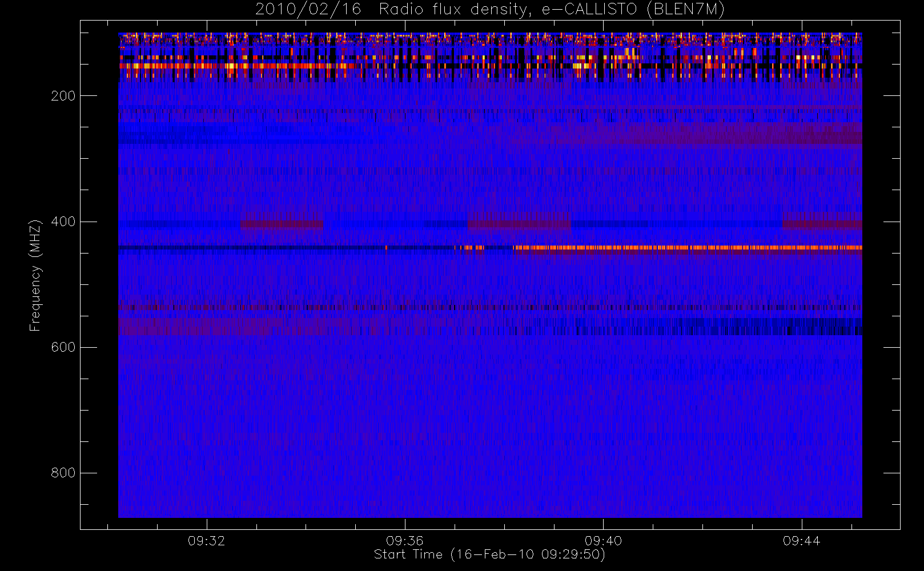Click the 200 frequency tick label

(x=63, y=96)
